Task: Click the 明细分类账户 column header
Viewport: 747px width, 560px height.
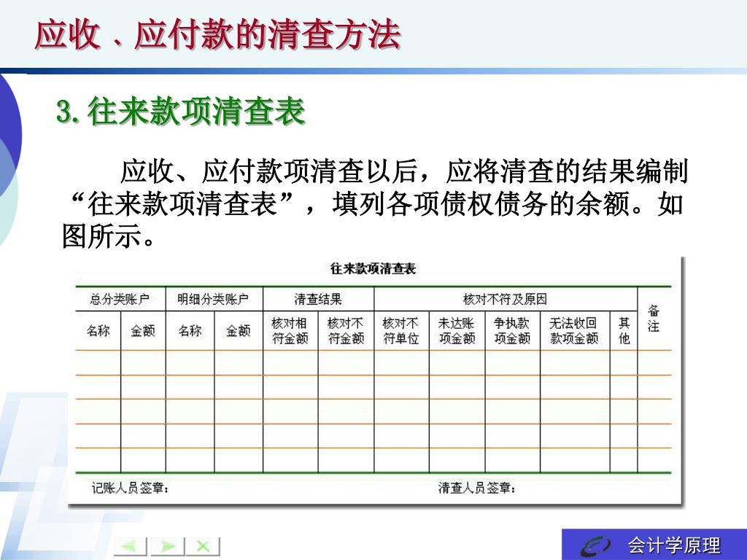Action: coord(213,299)
